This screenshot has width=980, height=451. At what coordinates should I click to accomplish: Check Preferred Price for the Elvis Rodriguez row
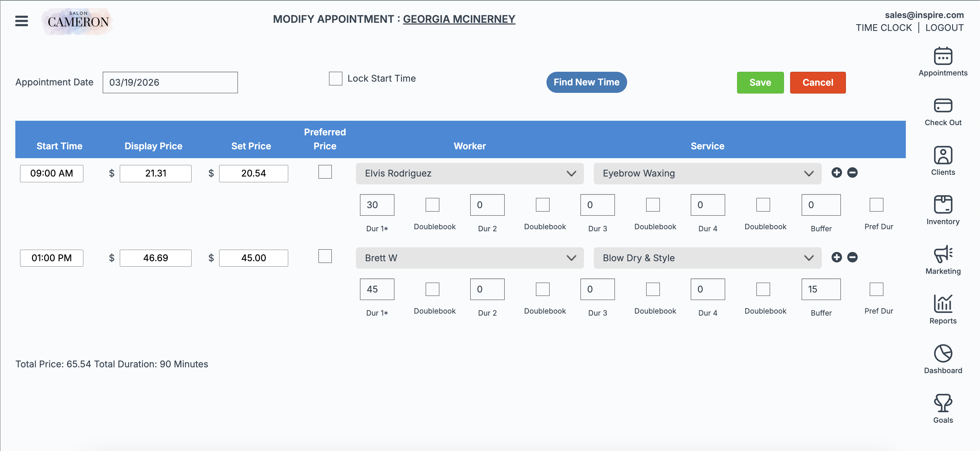(325, 172)
